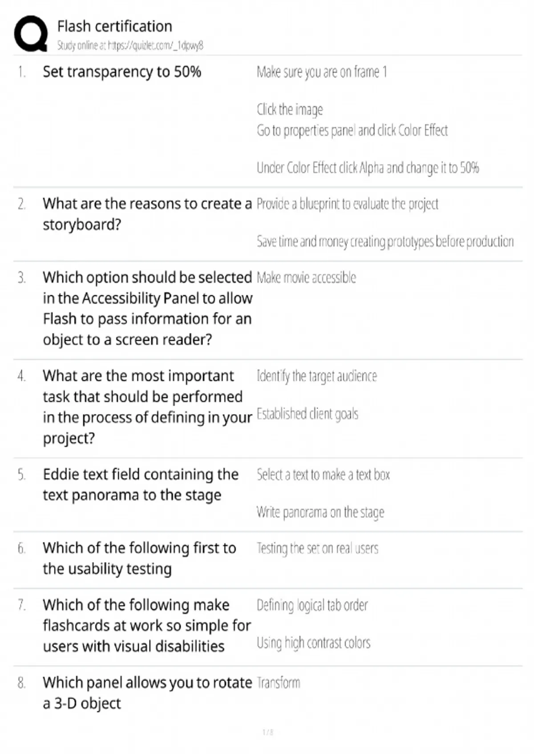
Task: Click 'Identify the target audience' answer
Action: [x=316, y=377]
